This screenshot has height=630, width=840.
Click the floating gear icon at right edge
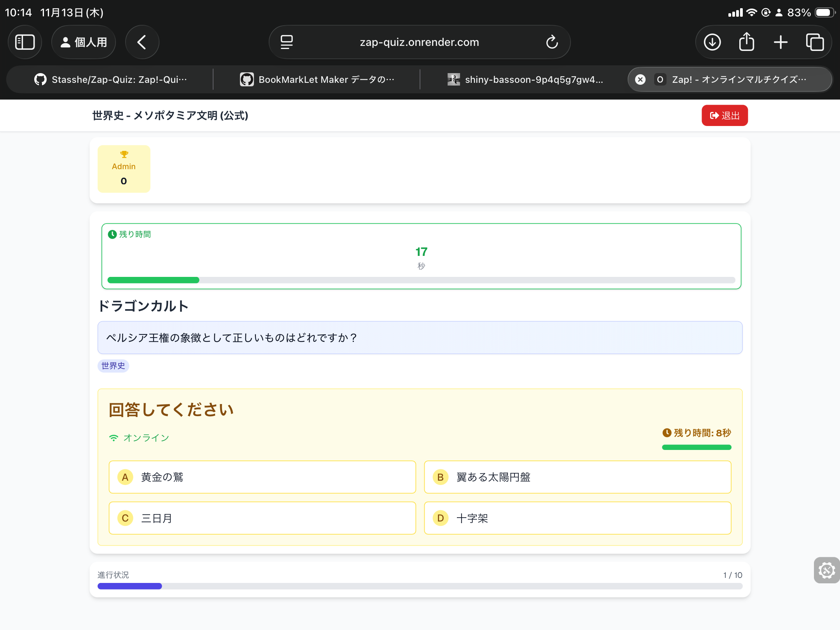click(826, 570)
